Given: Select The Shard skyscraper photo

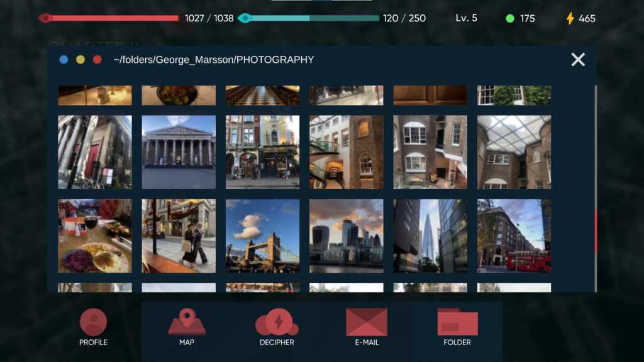Looking at the screenshot, I should (430, 236).
